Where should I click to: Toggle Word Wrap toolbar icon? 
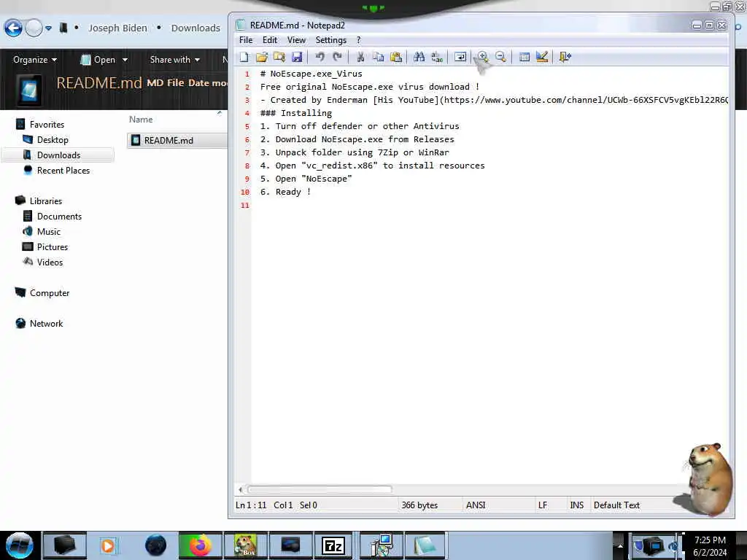coord(460,57)
